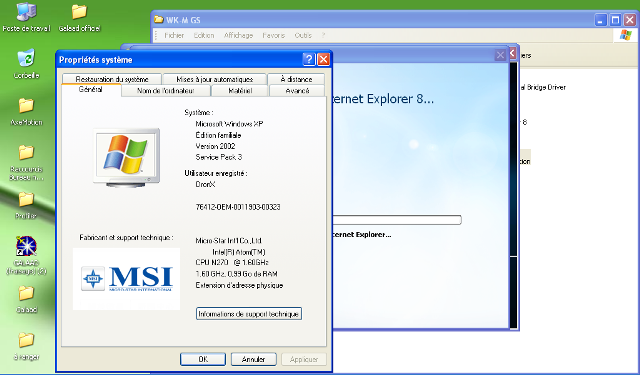The height and width of the screenshot is (375, 640).
Task: Click OK in Propriétés système
Action: tap(203, 359)
